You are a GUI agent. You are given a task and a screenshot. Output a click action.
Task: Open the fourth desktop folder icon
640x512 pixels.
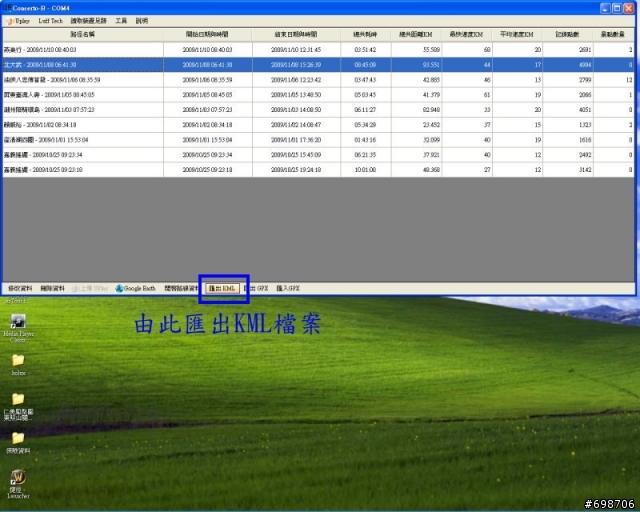coord(18,443)
